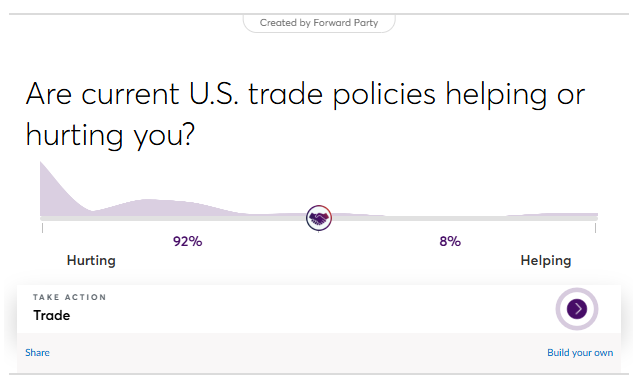Select the Created by Forward Party badge

(319, 23)
